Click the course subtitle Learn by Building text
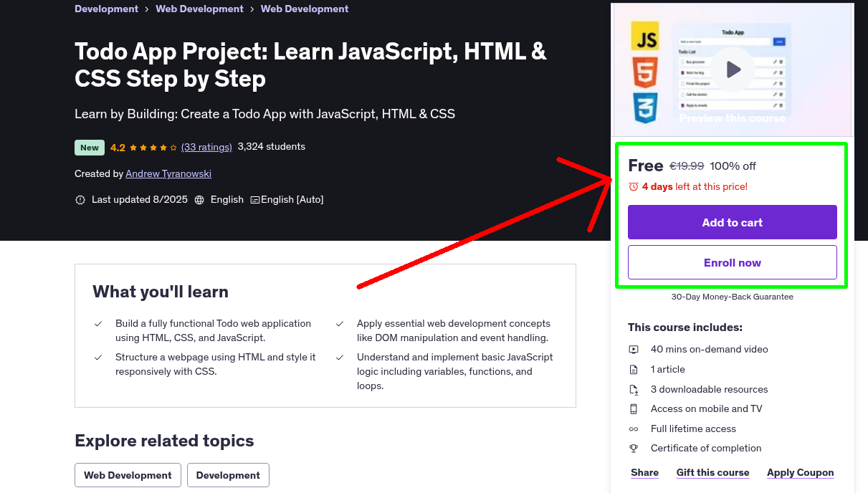Screen dimensions: 868x493 pyautogui.click(x=264, y=114)
